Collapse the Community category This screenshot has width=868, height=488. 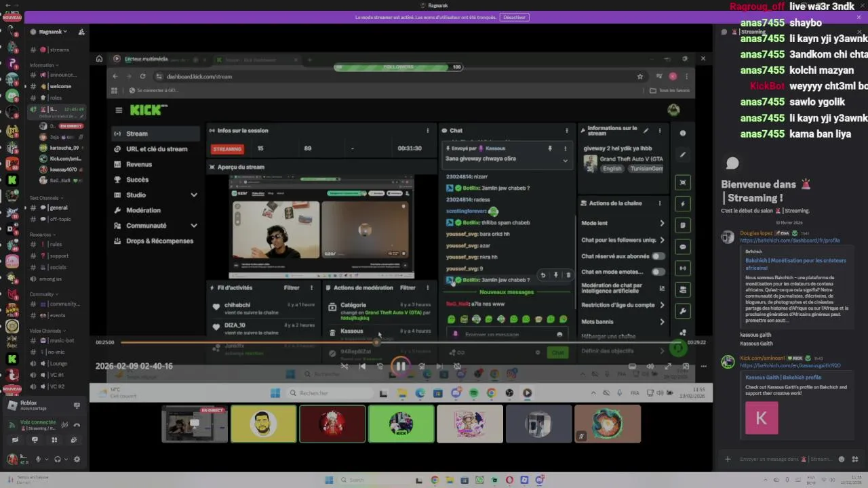click(x=43, y=294)
